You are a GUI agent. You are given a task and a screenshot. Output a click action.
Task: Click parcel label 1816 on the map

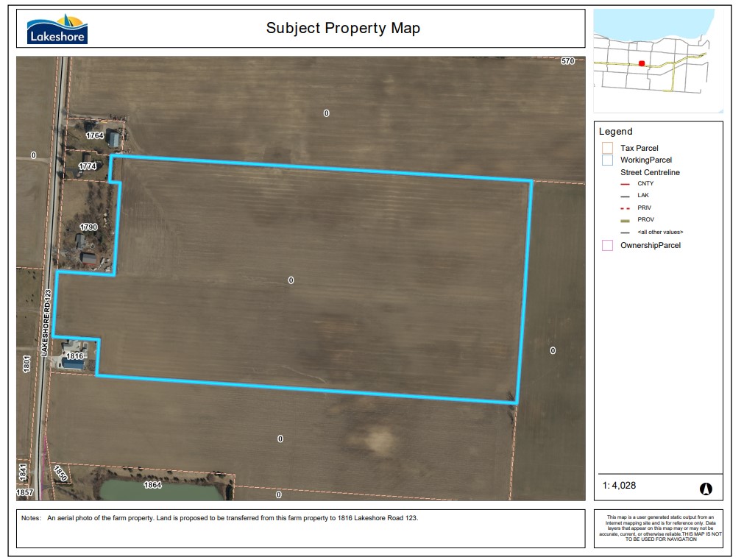click(75, 356)
